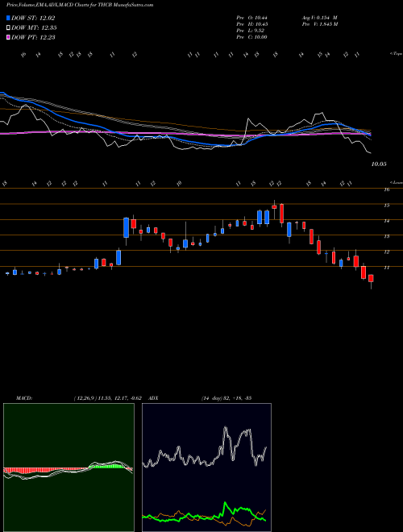Click the ADX '(14 day) 32, +18, -35' values

click(x=226, y=398)
